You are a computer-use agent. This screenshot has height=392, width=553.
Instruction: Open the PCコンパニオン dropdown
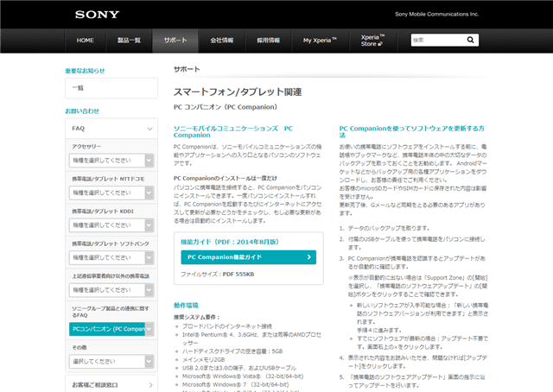[x=111, y=329]
